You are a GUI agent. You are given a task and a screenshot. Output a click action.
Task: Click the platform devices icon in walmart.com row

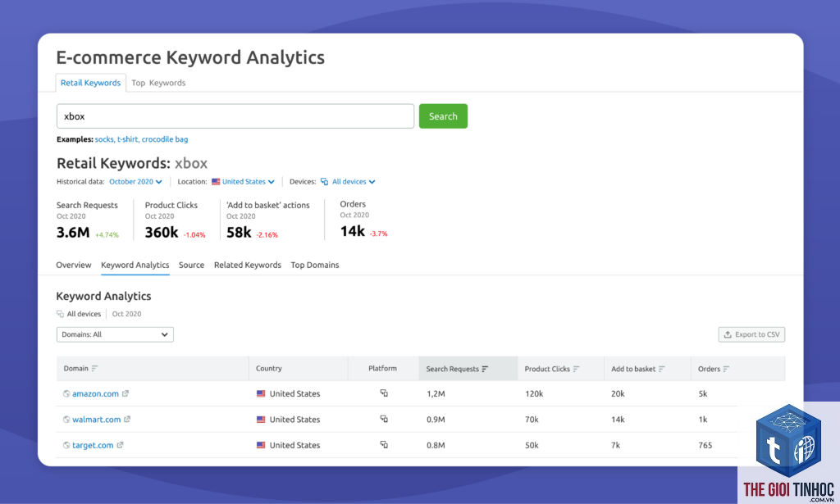pos(384,419)
